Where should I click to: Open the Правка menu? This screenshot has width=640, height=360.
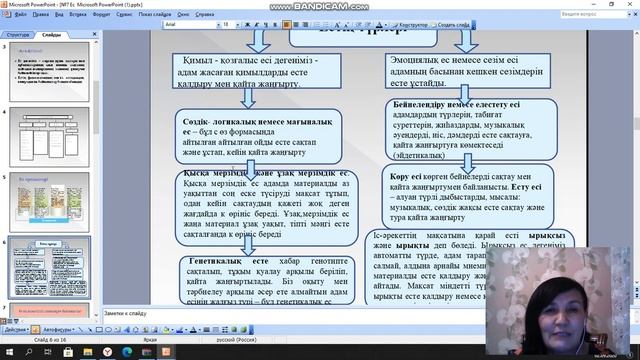[40, 14]
